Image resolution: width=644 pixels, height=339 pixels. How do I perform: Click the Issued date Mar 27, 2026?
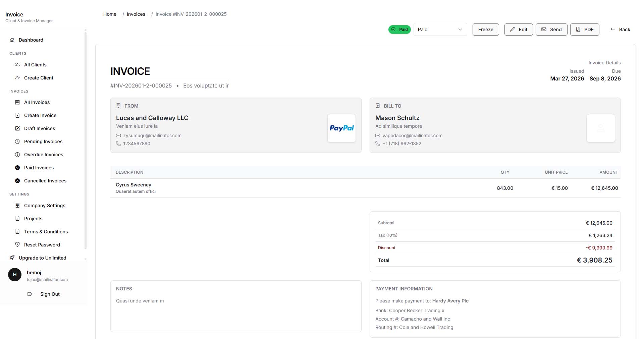point(567,78)
